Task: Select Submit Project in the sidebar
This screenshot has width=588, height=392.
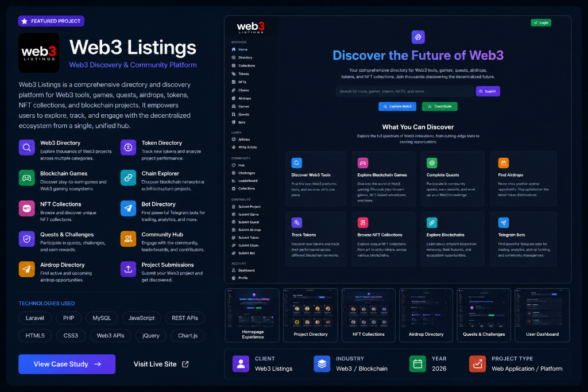Action: click(x=246, y=207)
